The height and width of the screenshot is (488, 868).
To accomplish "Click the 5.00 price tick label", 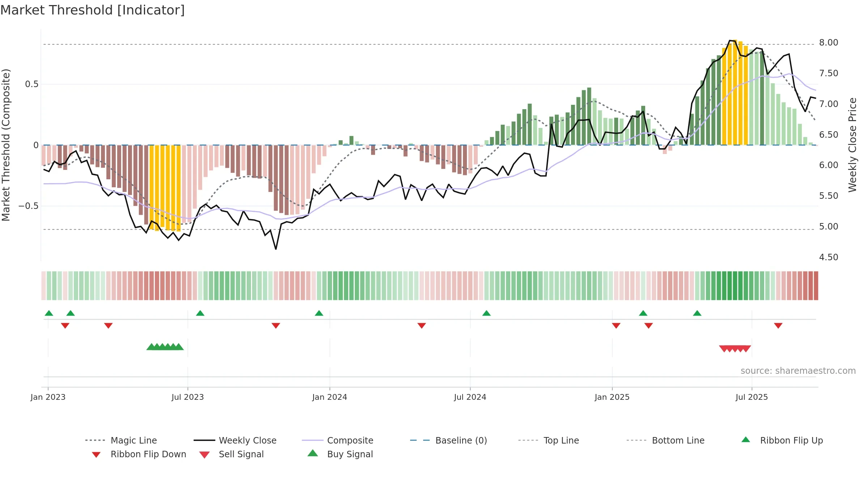I will [829, 227].
